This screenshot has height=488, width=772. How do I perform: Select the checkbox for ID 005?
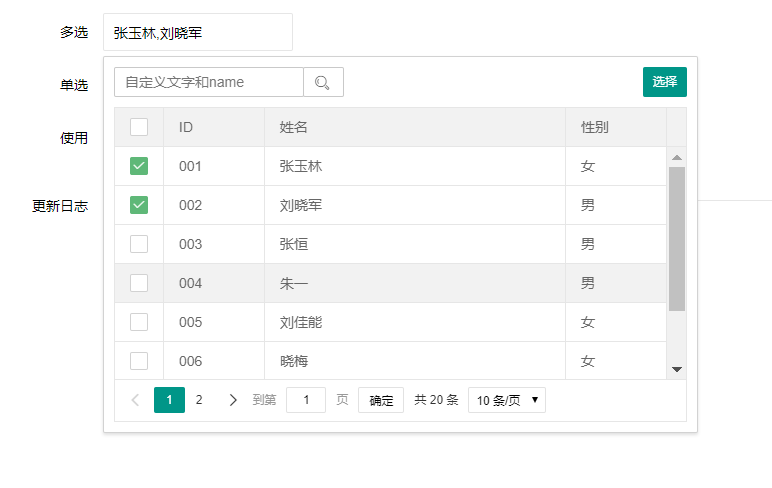(139, 322)
